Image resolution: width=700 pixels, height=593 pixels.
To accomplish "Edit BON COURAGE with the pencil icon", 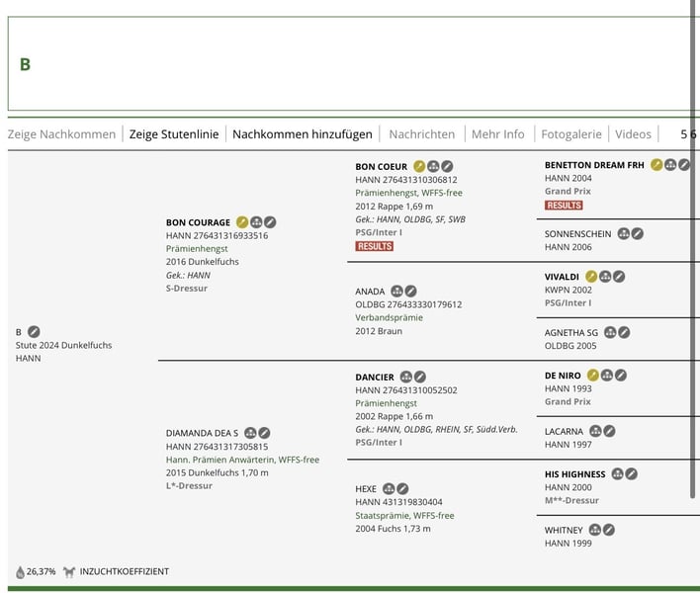I will click(270, 222).
